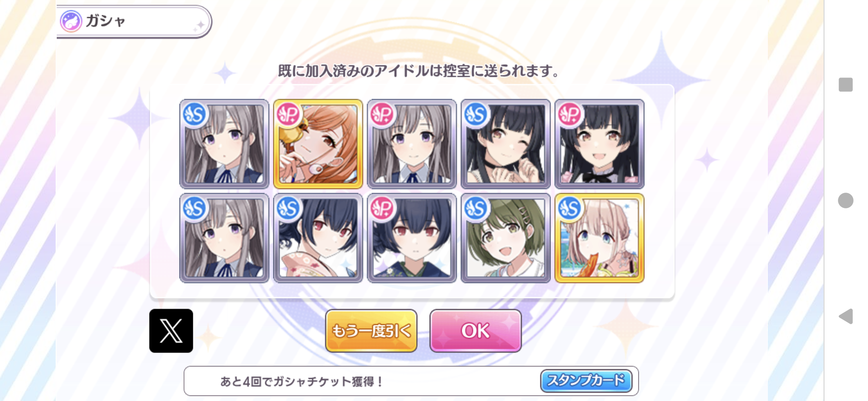Tap the Android home circle button
Image resolution: width=868 pixels, height=401 pixels.
[845, 200]
